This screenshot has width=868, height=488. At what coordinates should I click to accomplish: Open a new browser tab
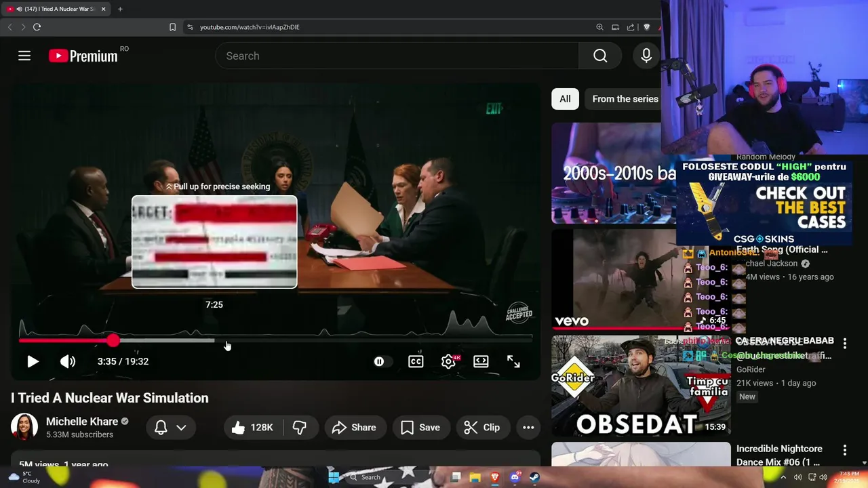point(120,9)
